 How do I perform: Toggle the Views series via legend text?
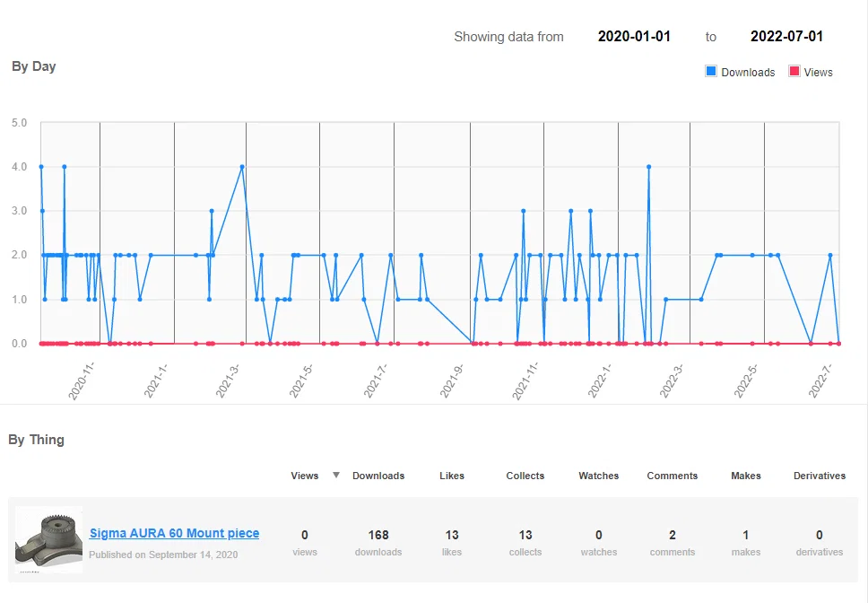tap(818, 73)
